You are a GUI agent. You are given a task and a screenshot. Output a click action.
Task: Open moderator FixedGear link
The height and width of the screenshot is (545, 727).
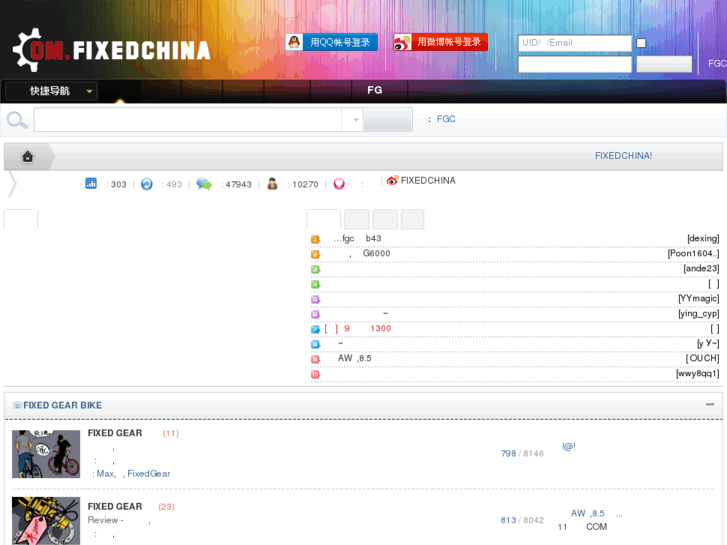pyautogui.click(x=148, y=474)
